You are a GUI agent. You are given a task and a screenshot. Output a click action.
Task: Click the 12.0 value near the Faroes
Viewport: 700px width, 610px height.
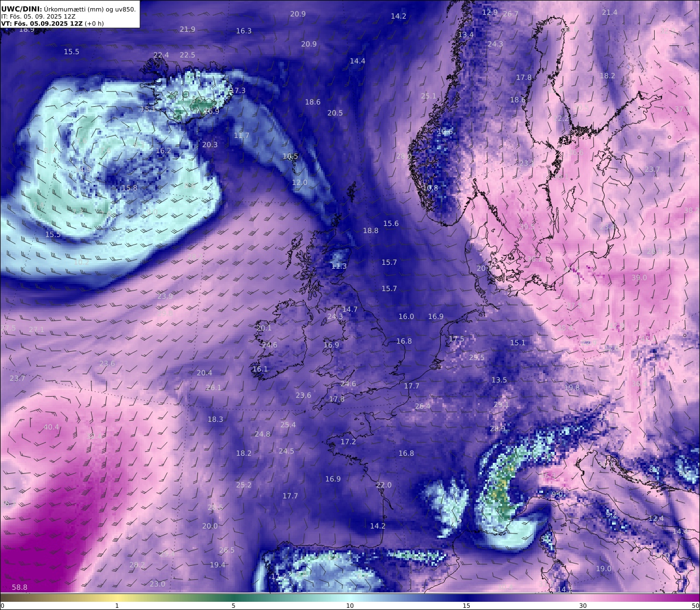point(300,182)
